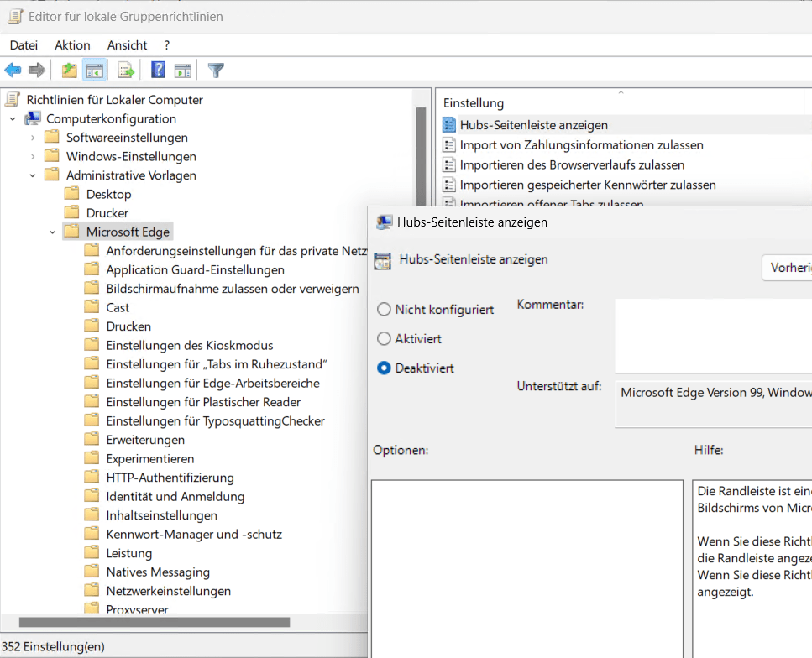Image resolution: width=812 pixels, height=658 pixels.
Task: Click the tree pane horizontal scrollbar
Action: click(x=155, y=622)
